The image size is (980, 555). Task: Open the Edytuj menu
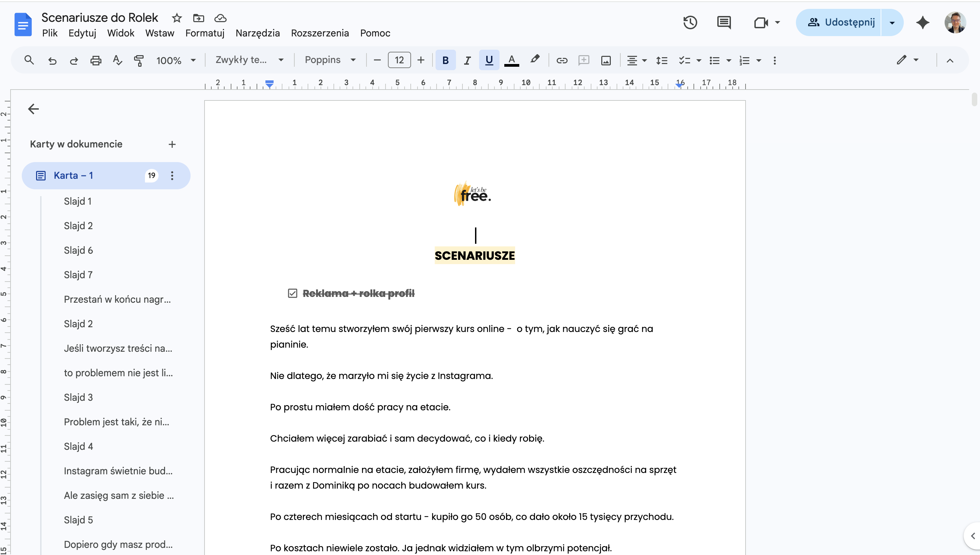(82, 33)
